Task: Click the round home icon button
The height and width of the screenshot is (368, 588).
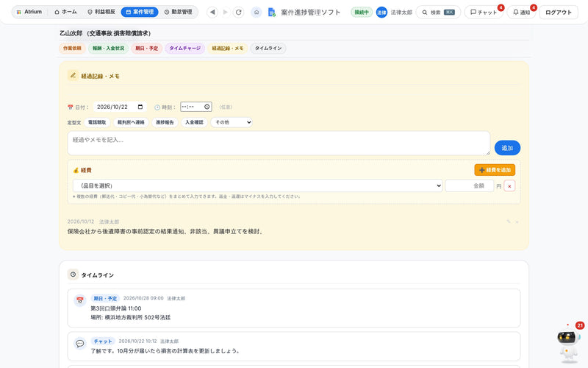Action: coord(257,12)
